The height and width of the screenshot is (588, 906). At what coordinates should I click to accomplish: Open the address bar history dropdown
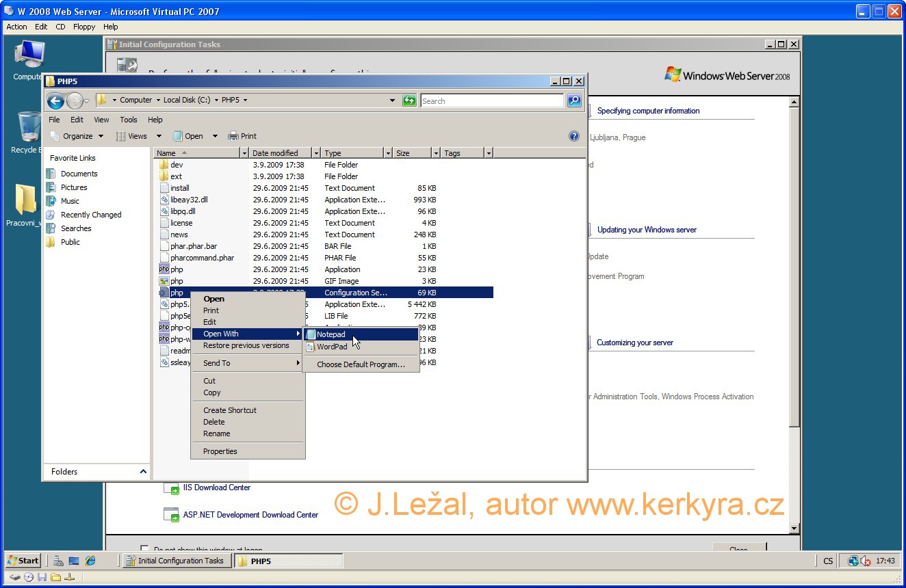(x=392, y=101)
